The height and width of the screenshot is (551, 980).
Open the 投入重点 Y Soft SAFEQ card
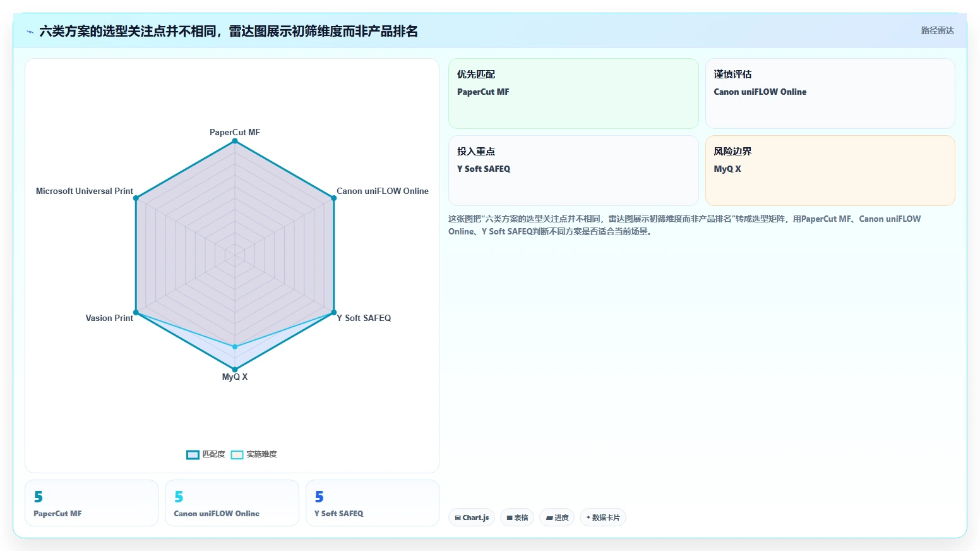(x=573, y=171)
